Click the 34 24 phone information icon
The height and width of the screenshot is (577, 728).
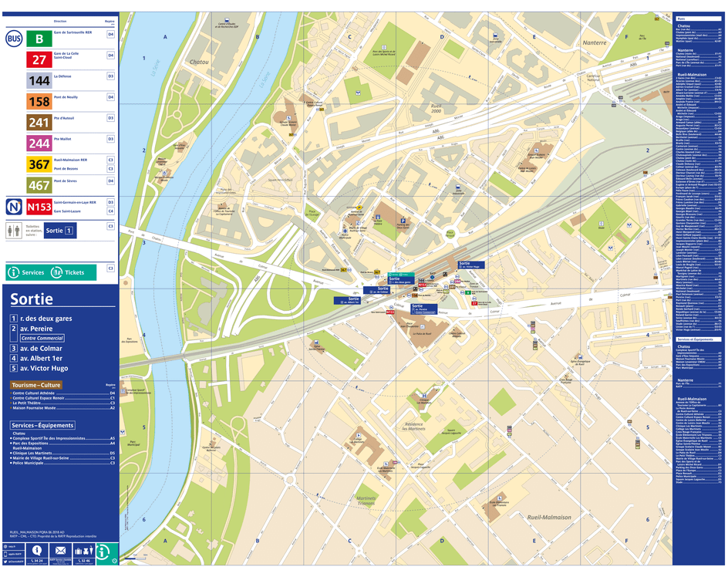pyautogui.click(x=37, y=550)
